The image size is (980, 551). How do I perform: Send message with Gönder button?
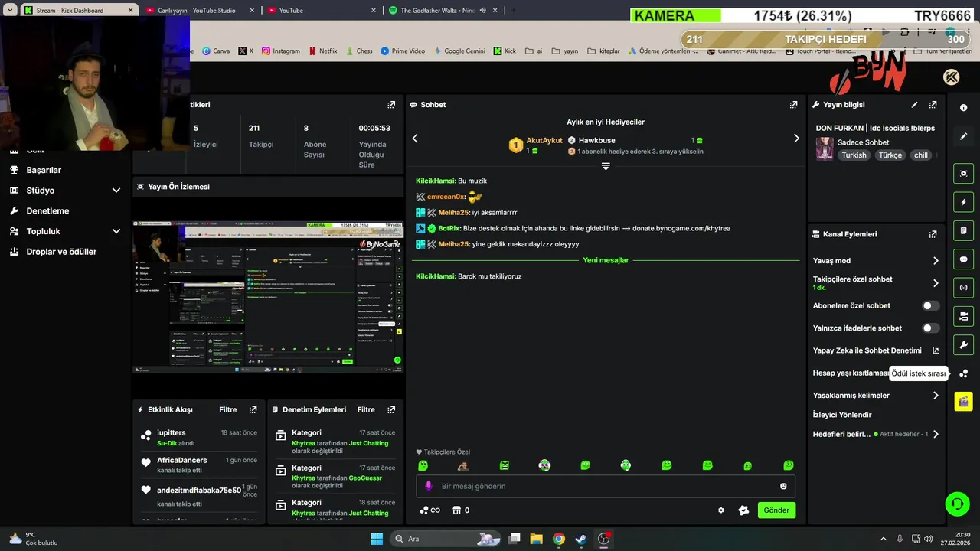click(776, 510)
